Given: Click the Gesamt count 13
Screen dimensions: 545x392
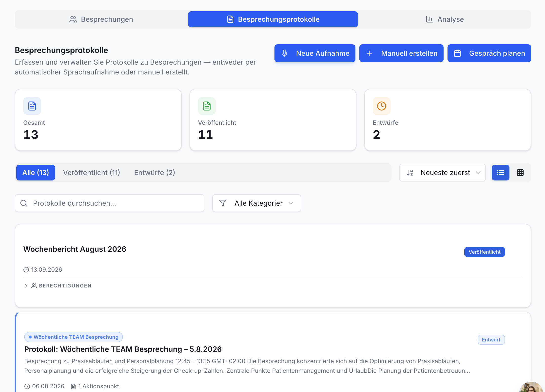Looking at the screenshot, I should point(31,135).
